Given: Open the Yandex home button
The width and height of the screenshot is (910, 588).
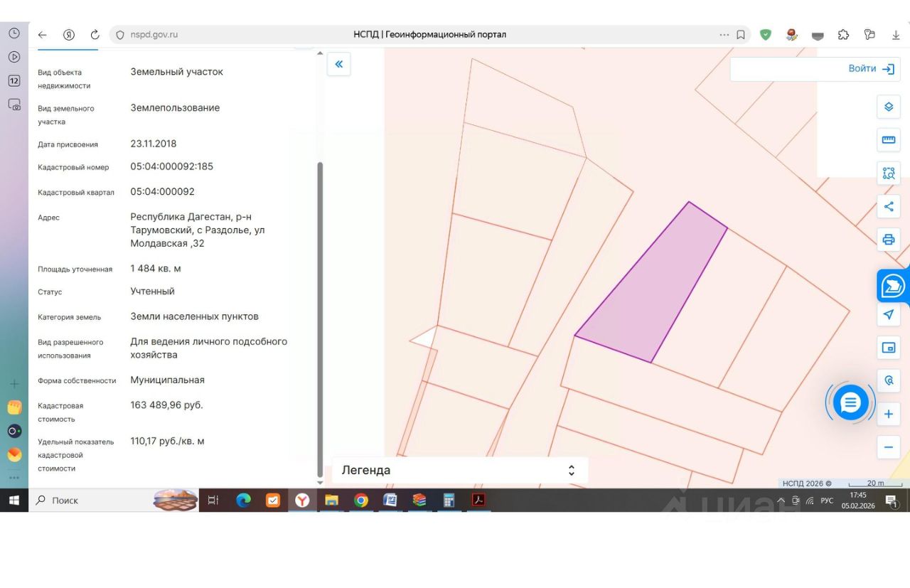Looking at the screenshot, I should point(69,35).
